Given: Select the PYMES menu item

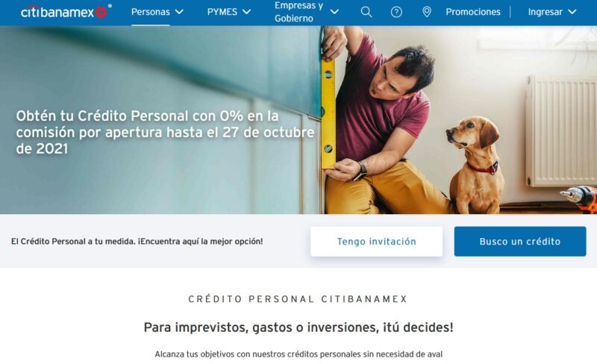Looking at the screenshot, I should click(x=222, y=12).
